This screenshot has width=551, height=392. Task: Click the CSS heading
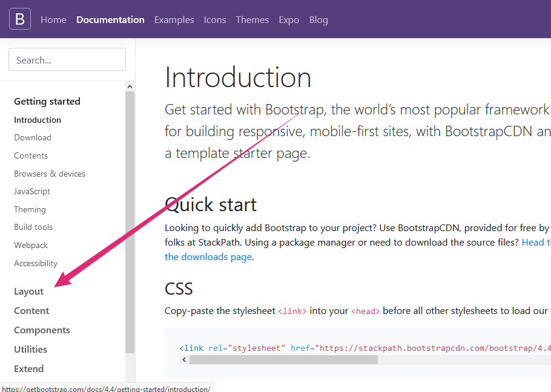click(x=179, y=289)
